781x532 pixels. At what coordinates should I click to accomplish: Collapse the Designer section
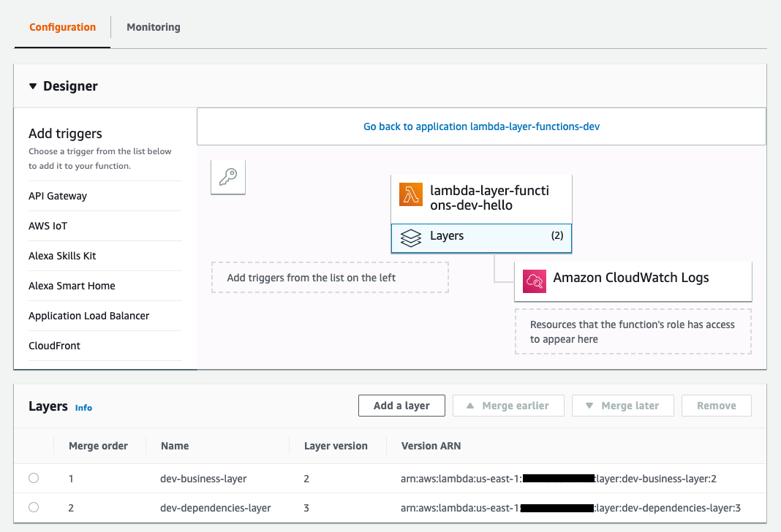(x=33, y=86)
